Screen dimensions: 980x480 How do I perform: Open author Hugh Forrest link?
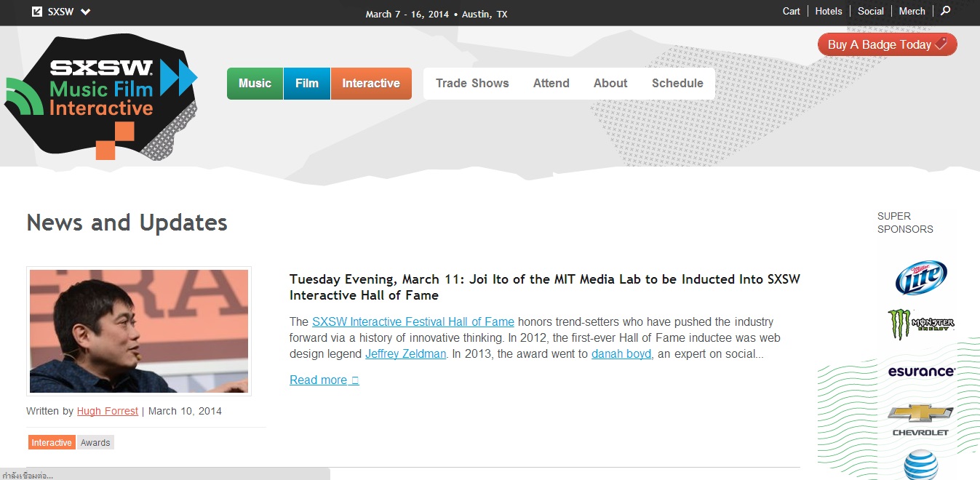pyautogui.click(x=107, y=411)
